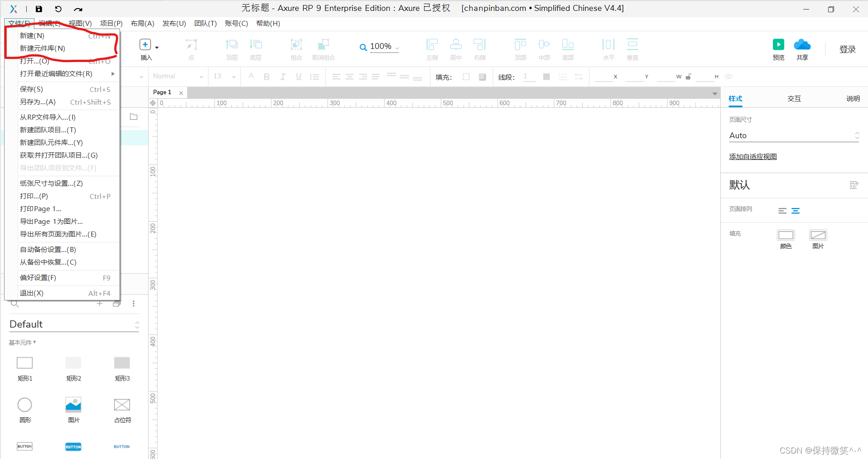Toggle Underline formatting
868x459 pixels.
click(299, 77)
